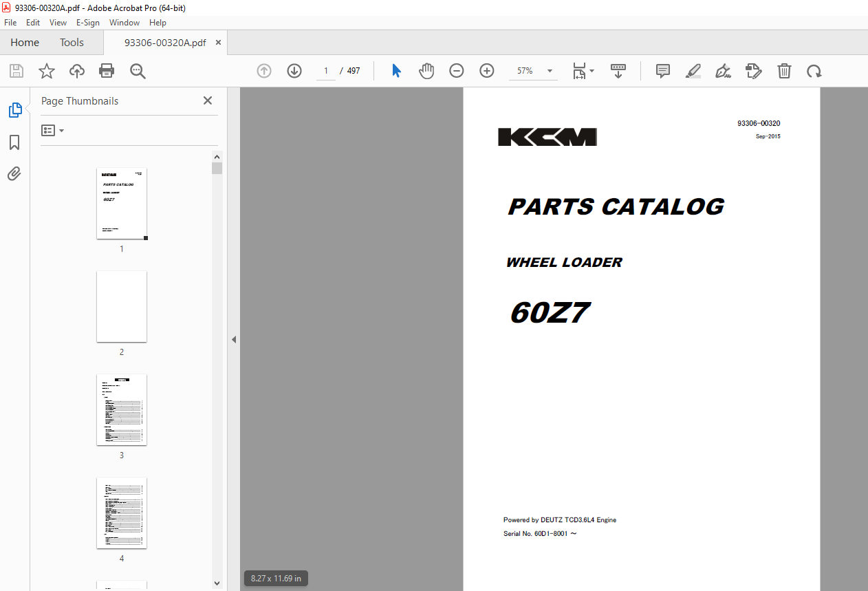Close the 93306-00320A.pdf tab

click(219, 43)
